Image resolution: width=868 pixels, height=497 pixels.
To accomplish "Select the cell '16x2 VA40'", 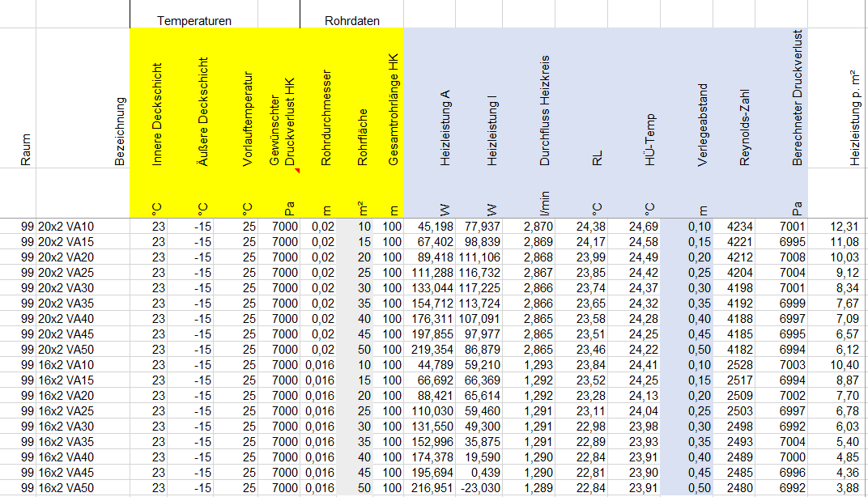I will coord(83,457).
